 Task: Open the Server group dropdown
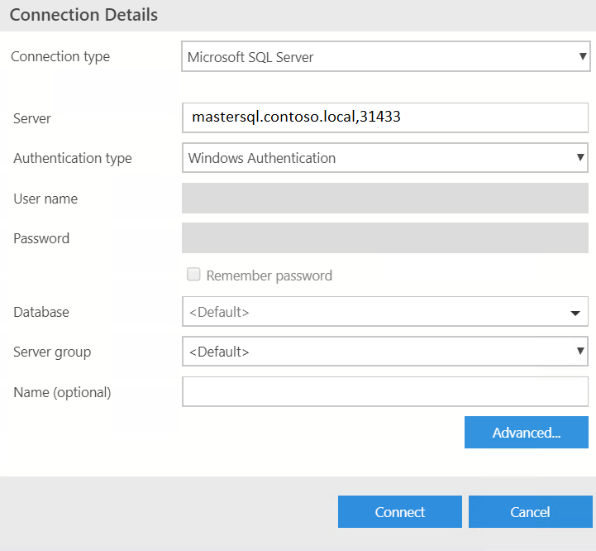click(x=385, y=352)
